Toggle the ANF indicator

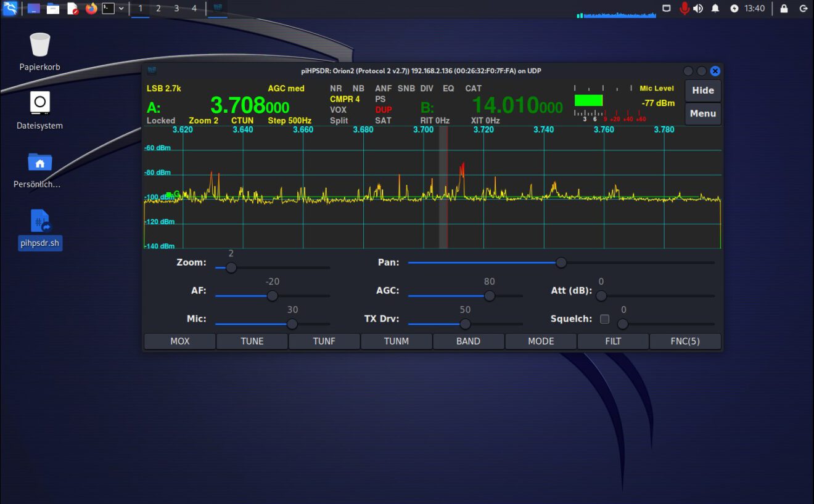pos(384,89)
